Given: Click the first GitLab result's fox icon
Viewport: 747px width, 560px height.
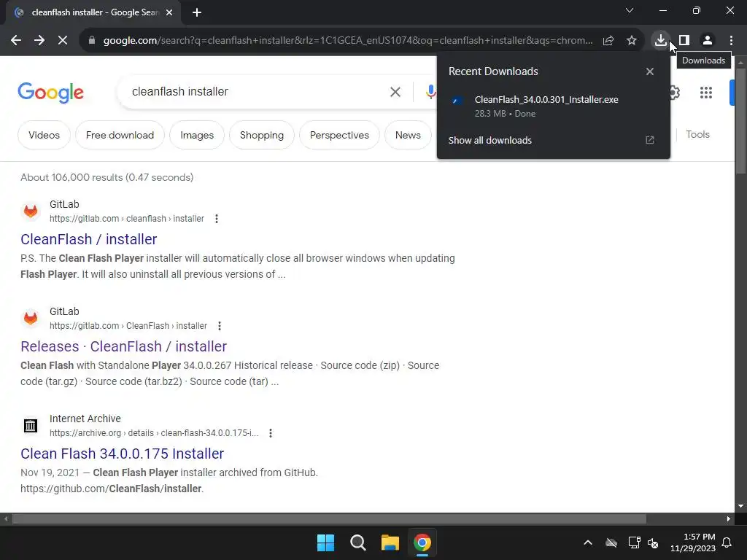Looking at the screenshot, I should (x=31, y=211).
